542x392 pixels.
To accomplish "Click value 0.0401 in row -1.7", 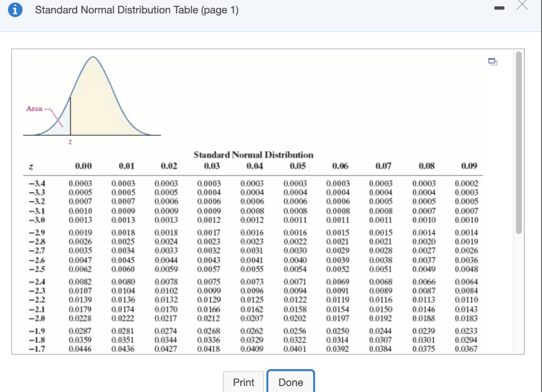I will [x=295, y=349].
